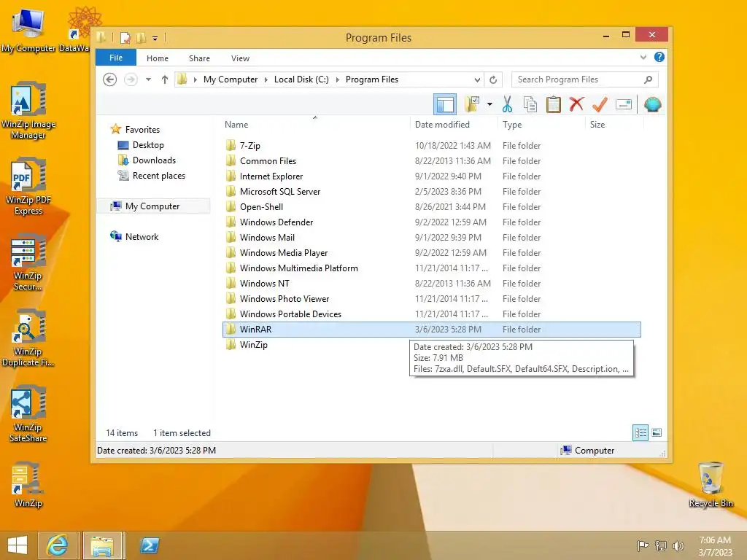
Task: Open recent locations dropdown arrow
Action: coord(149,79)
